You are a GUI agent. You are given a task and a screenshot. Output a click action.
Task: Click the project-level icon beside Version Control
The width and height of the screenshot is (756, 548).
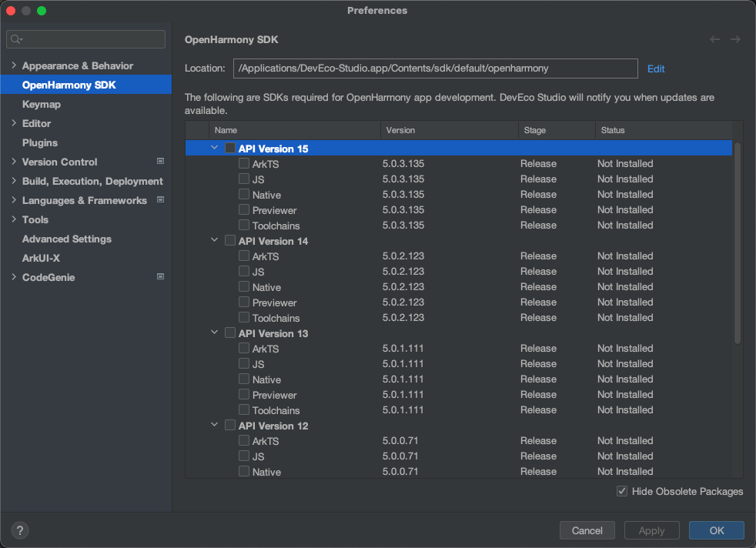click(161, 162)
